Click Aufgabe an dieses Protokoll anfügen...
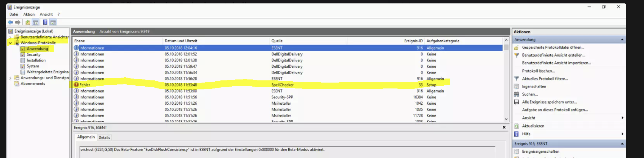 click(x=555, y=110)
